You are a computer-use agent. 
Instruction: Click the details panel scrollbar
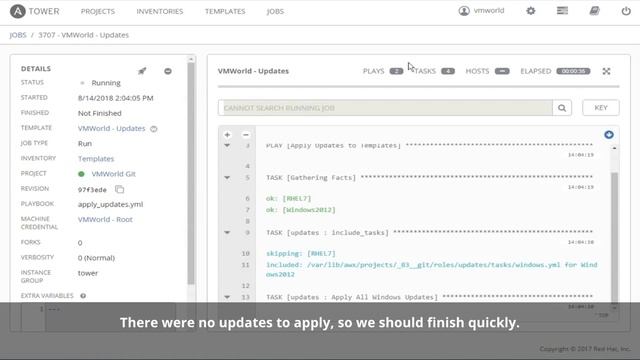coord(191,173)
